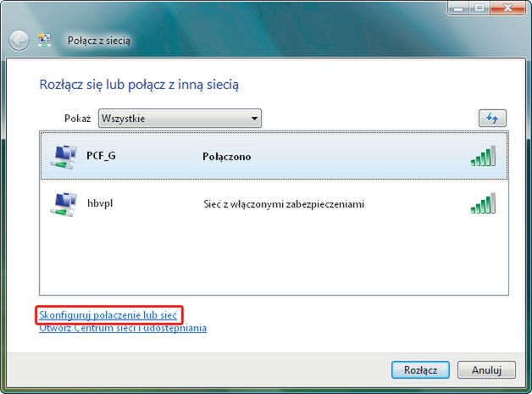Refresh the network list
This screenshot has width=532, height=394.
492,118
